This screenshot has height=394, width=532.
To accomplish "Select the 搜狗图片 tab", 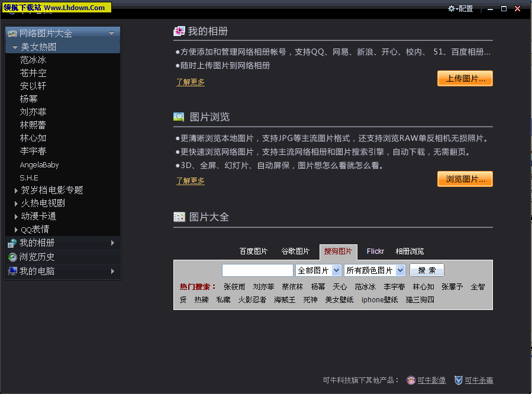I will (x=338, y=251).
